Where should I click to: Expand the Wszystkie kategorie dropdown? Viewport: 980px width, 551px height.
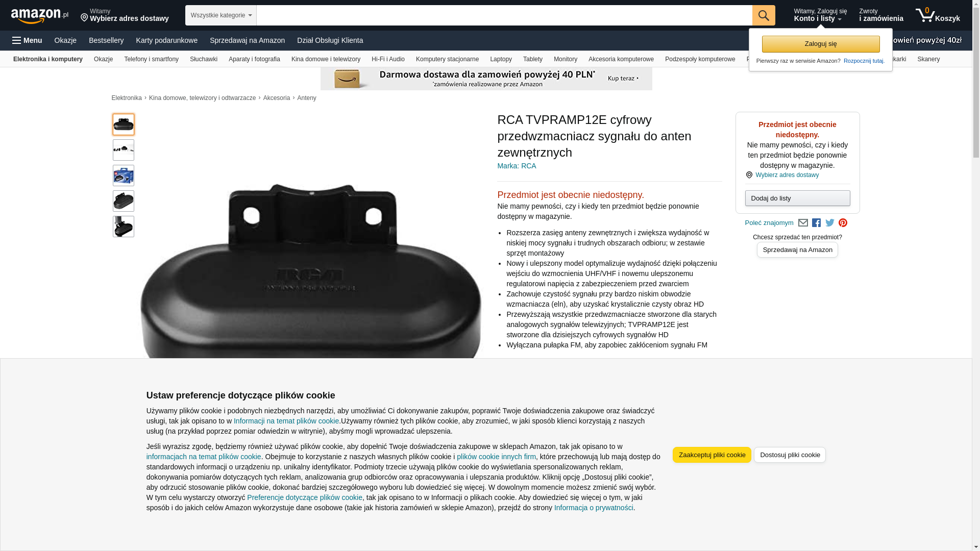coord(220,15)
